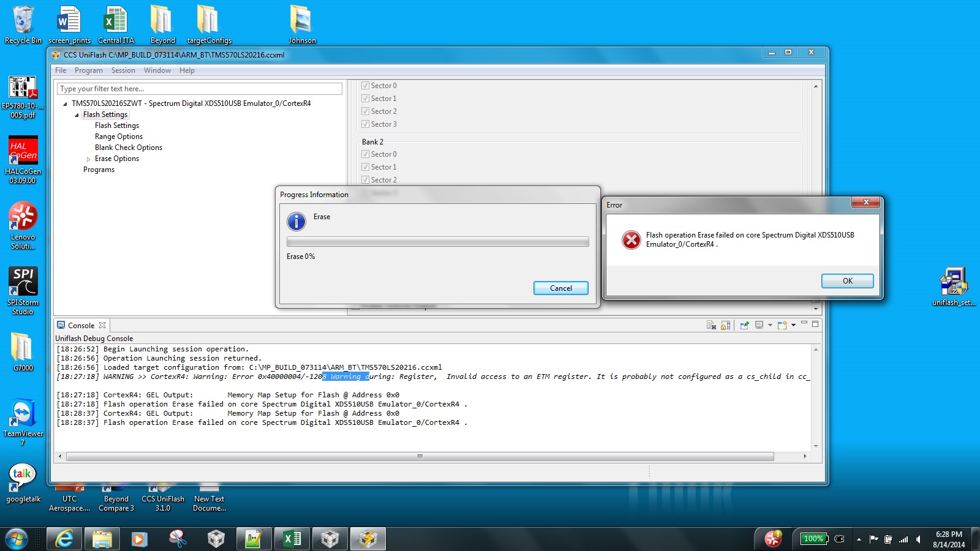The image size is (980, 551).
Task: Click red error icon in Error dialog
Action: (x=631, y=239)
